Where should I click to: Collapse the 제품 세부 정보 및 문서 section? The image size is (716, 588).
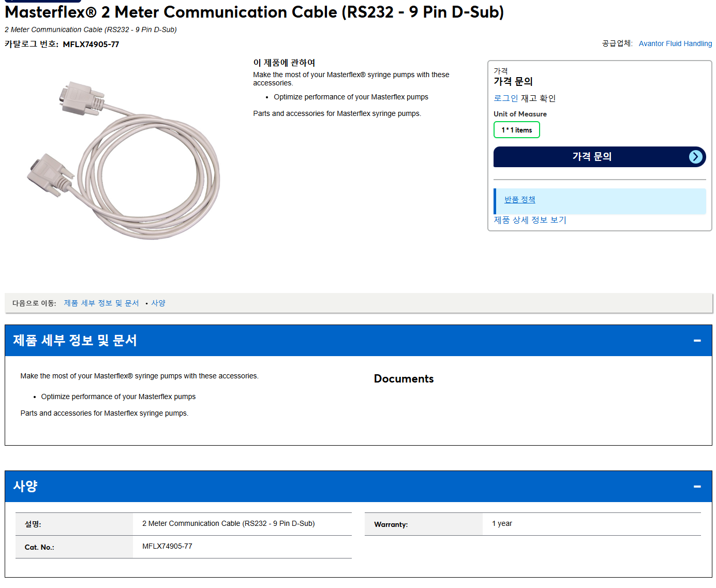pyautogui.click(x=697, y=341)
